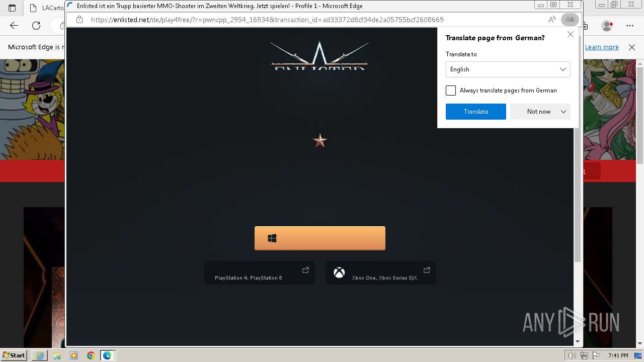Screen dimensions: 644x362
Task: Click the popup window's vertical scrollbar
Action: 578,148
